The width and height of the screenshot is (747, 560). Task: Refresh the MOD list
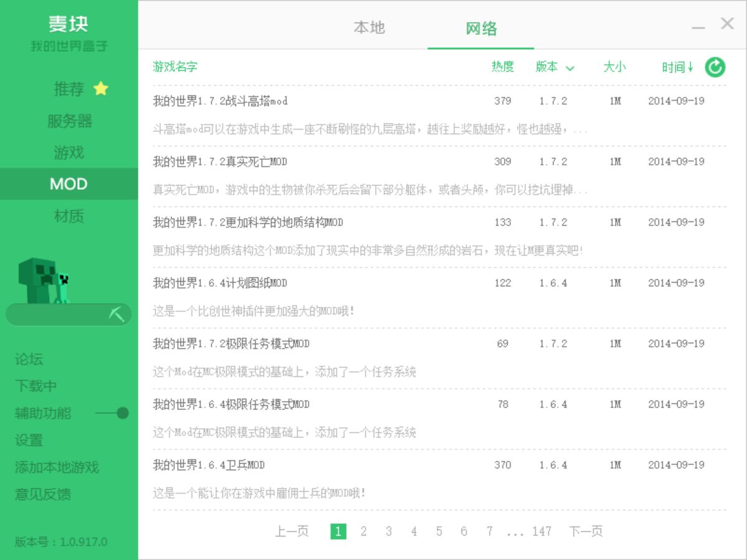(715, 67)
